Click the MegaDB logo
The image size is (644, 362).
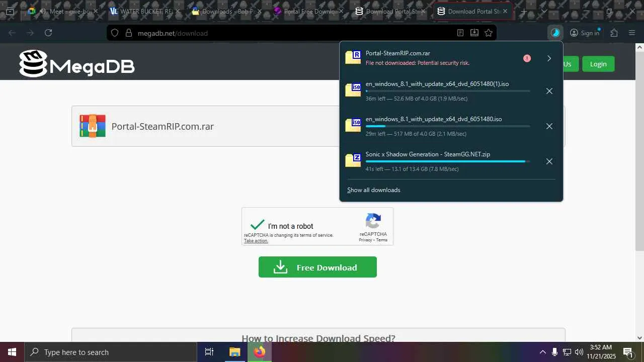point(77,64)
